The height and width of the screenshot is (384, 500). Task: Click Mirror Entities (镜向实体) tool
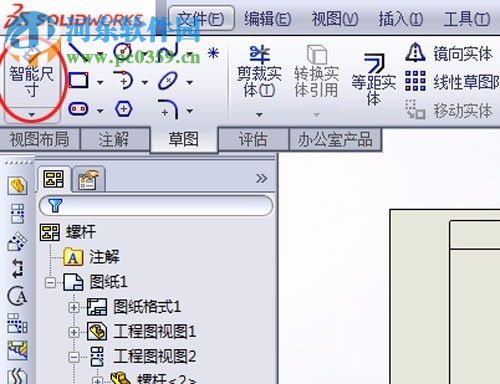tap(449, 53)
